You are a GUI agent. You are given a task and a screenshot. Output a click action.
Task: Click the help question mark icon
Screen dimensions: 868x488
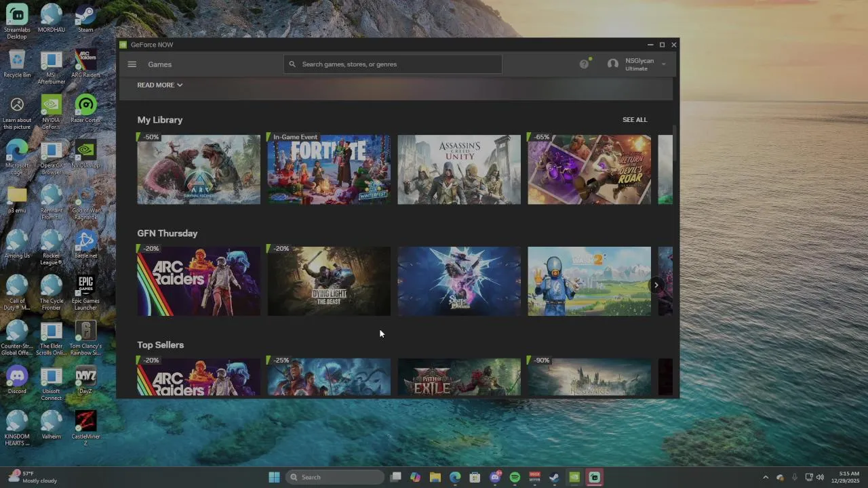(x=584, y=64)
